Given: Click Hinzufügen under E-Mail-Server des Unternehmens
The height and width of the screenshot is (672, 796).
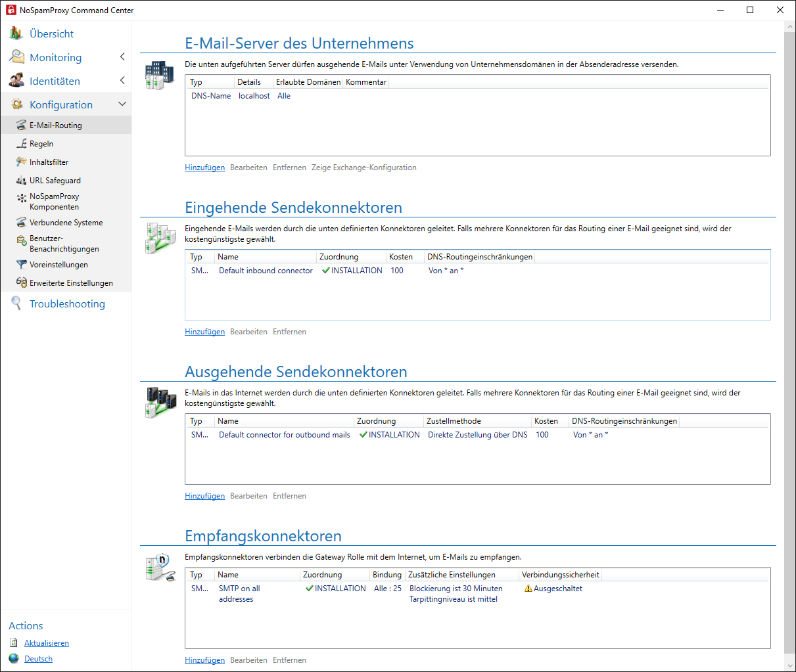Looking at the screenshot, I should tap(204, 168).
